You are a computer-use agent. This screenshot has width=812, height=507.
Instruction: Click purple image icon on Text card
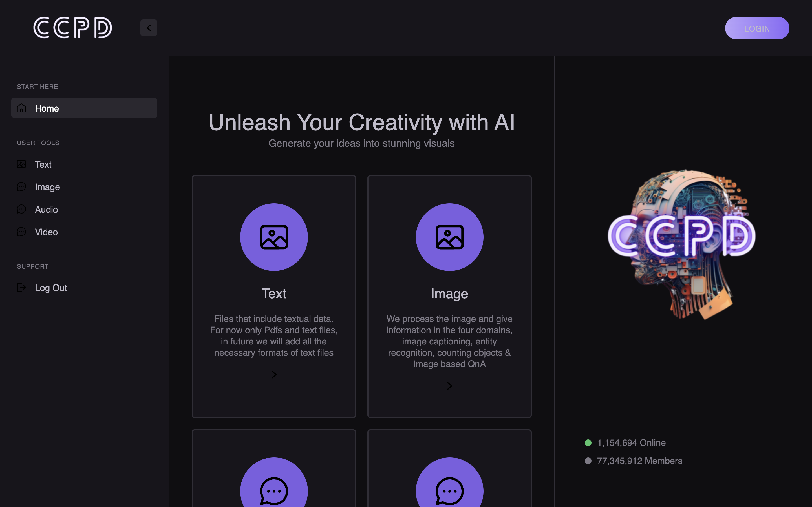[x=274, y=237]
